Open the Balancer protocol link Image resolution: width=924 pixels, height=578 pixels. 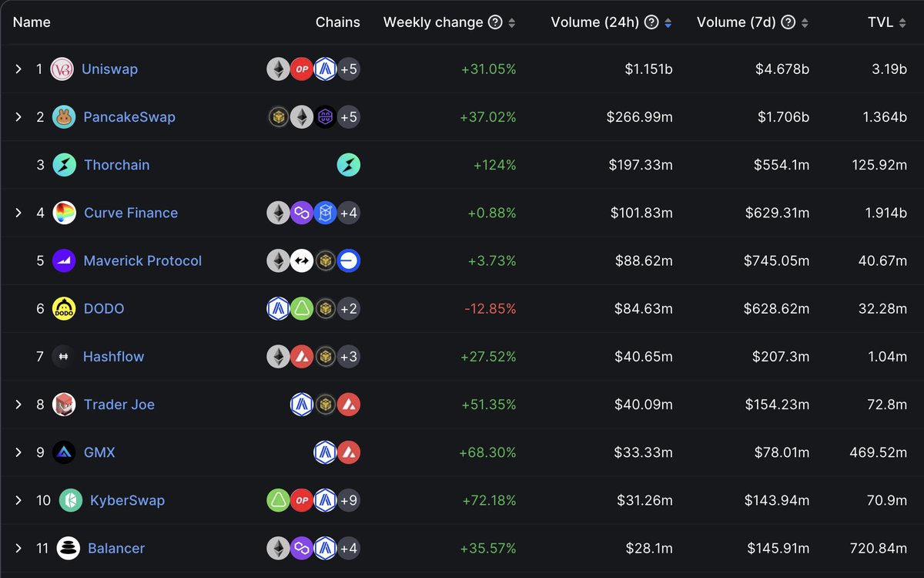[x=116, y=549]
